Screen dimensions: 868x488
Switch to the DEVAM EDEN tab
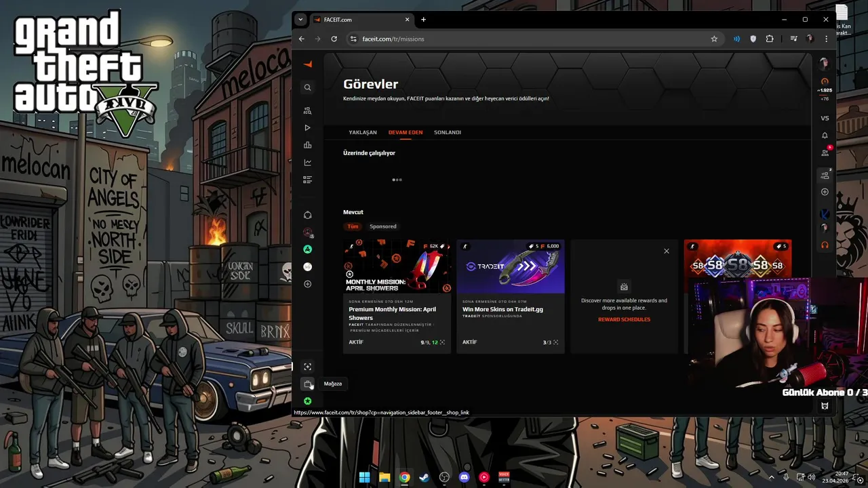[406, 132]
